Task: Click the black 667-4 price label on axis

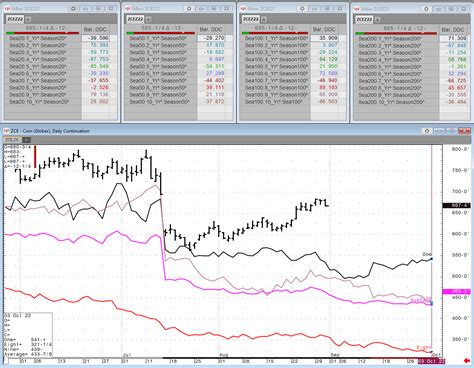Action: click(x=456, y=205)
